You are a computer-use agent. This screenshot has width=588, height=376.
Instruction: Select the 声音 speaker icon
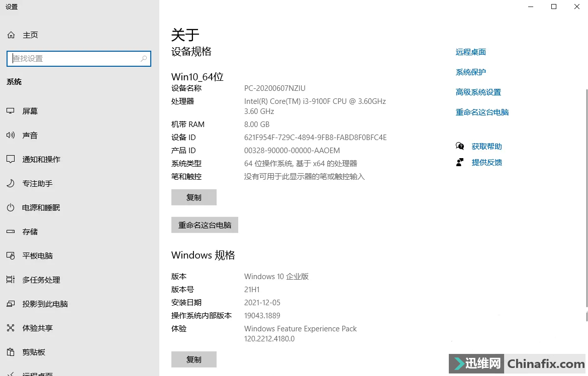pos(11,135)
